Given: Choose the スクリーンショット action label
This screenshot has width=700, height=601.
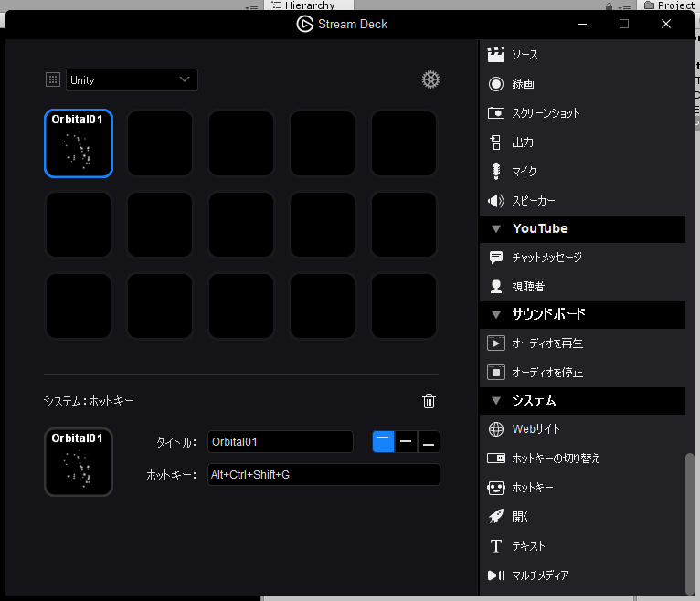Looking at the screenshot, I should coord(546,113).
